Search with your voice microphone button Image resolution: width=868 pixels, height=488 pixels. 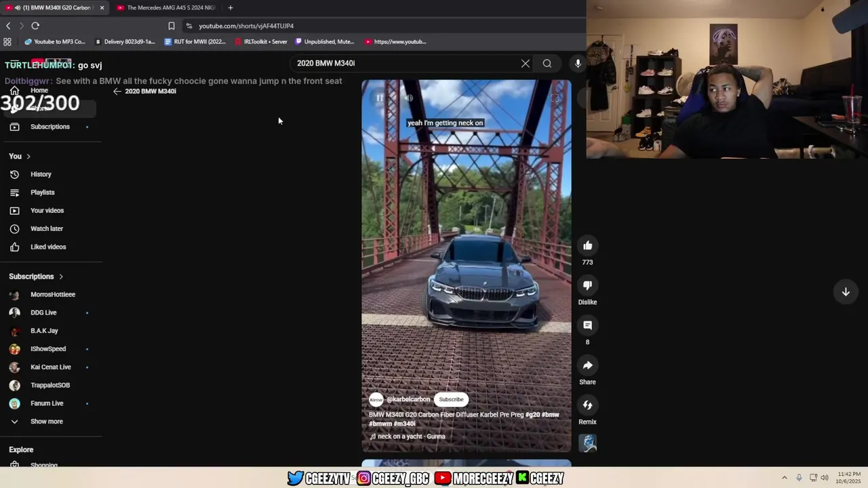578,64
